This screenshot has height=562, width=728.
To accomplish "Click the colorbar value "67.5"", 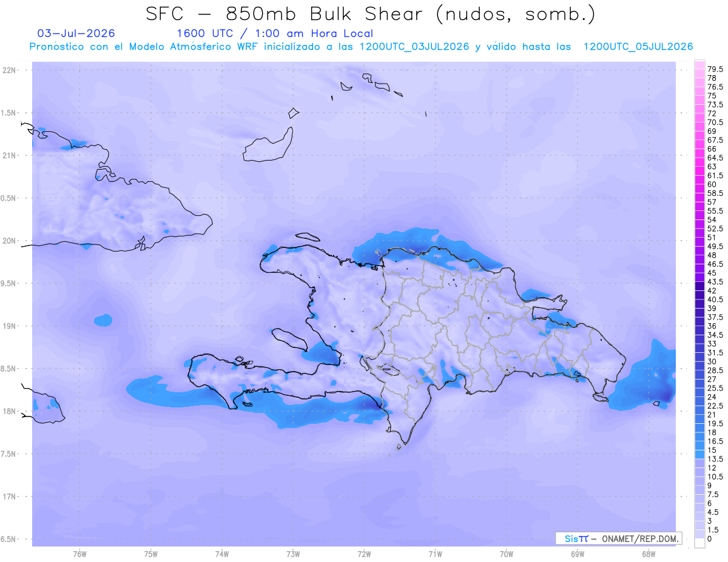I will (x=716, y=140).
